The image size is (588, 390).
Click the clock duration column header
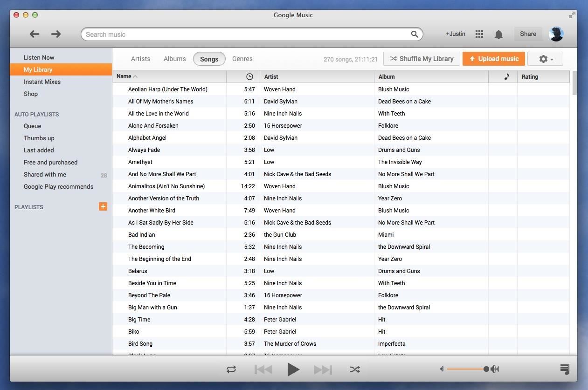[x=249, y=76]
